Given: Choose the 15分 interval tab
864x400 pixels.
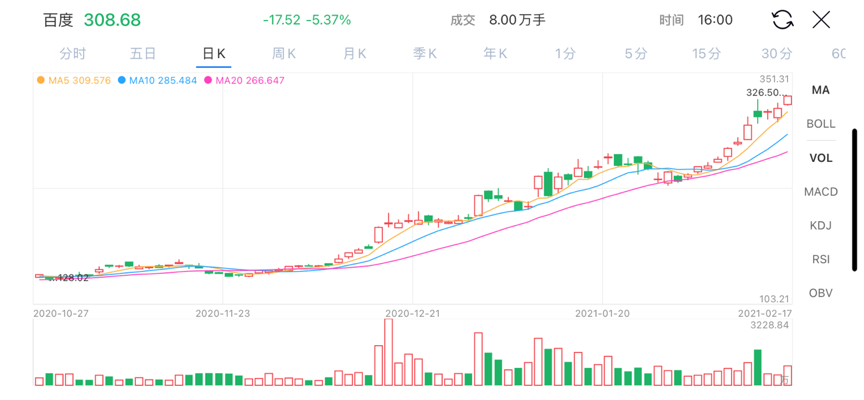Looking at the screenshot, I should click(706, 54).
